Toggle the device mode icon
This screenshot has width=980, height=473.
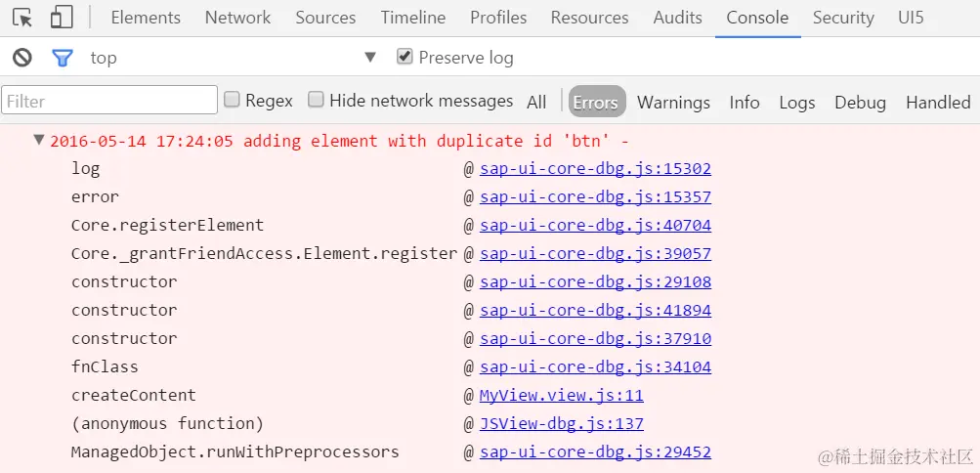point(62,18)
